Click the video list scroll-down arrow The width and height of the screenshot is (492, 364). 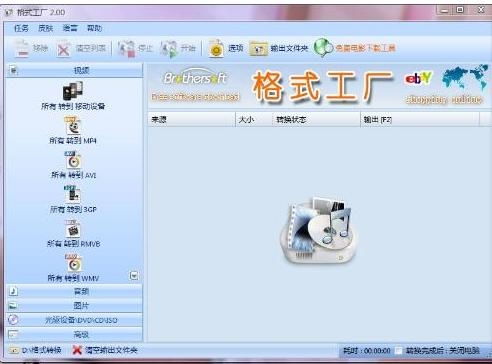pos(134,276)
